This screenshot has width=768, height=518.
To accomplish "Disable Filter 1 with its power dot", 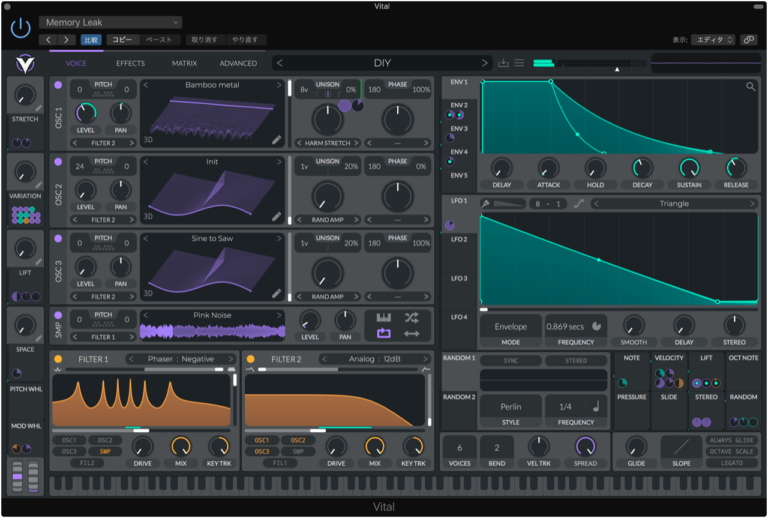I will pyautogui.click(x=58, y=359).
